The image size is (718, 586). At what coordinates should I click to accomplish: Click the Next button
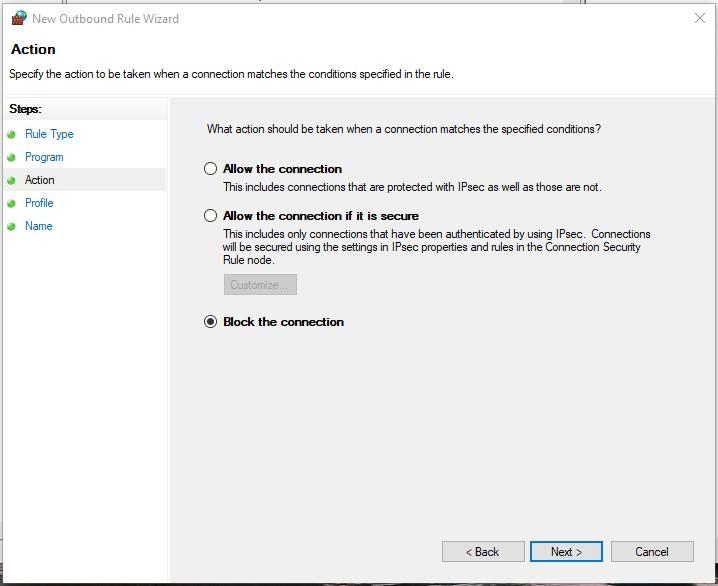(566, 552)
